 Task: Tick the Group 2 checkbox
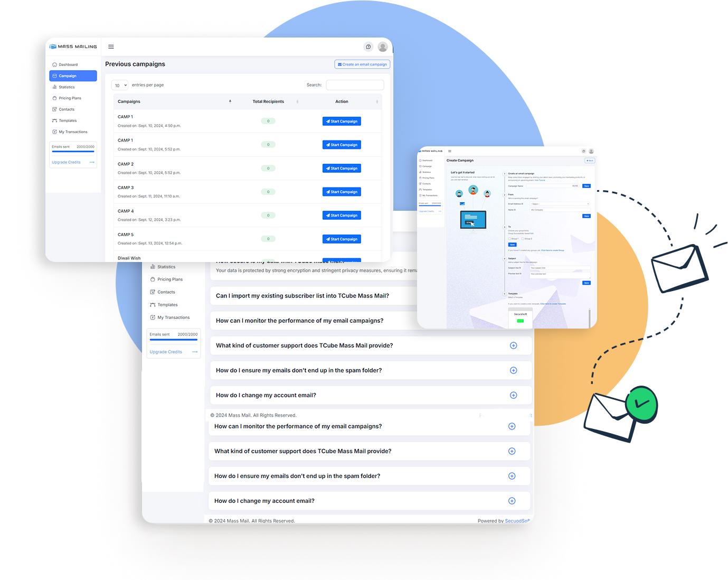pyautogui.click(x=523, y=239)
